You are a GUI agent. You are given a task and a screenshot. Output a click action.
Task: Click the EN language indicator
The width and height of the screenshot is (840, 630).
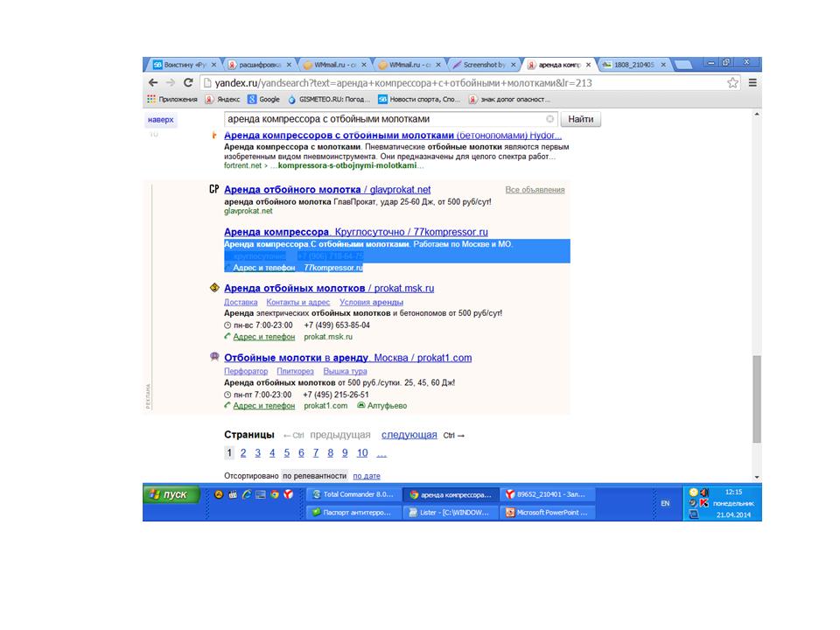tap(665, 504)
